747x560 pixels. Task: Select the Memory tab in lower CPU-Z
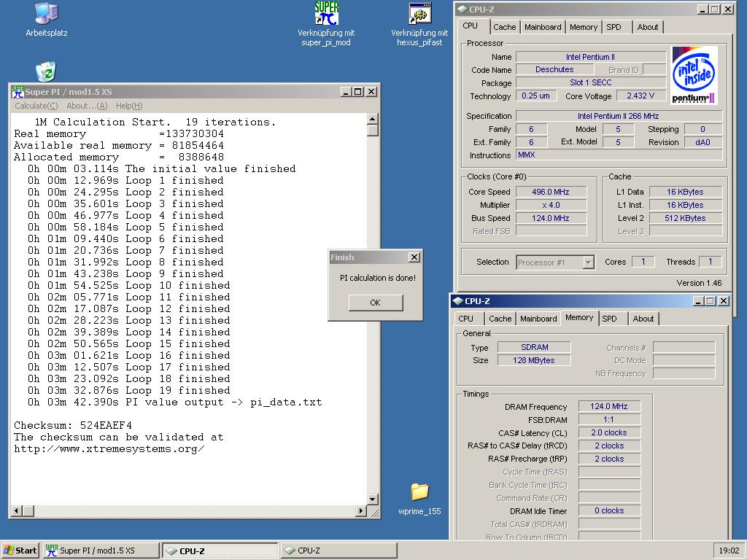[x=579, y=318]
